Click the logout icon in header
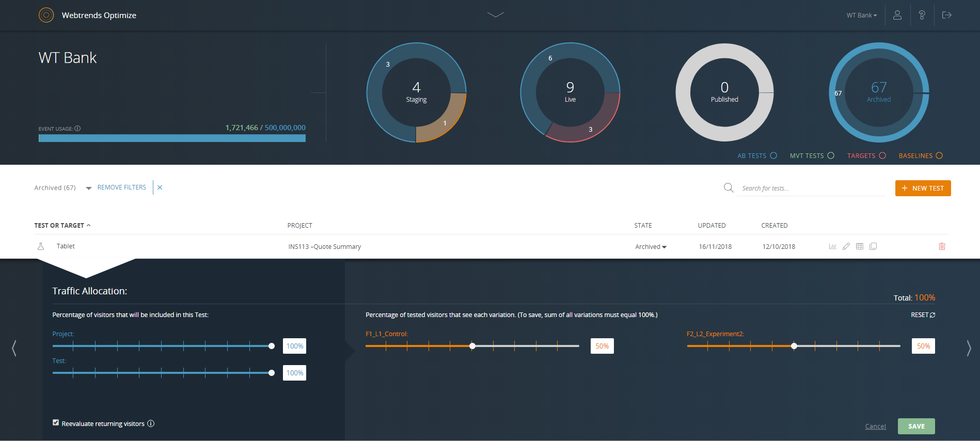 tap(946, 15)
